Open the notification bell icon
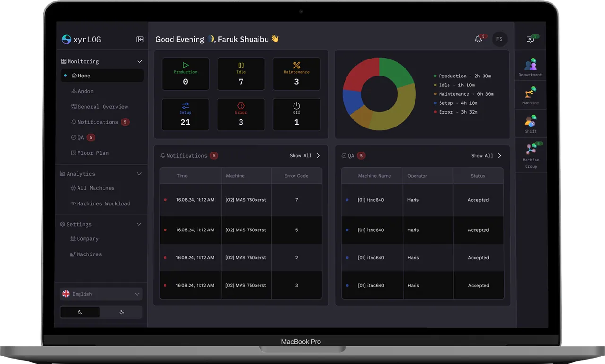Viewport: 605px width, 364px height. click(x=478, y=39)
